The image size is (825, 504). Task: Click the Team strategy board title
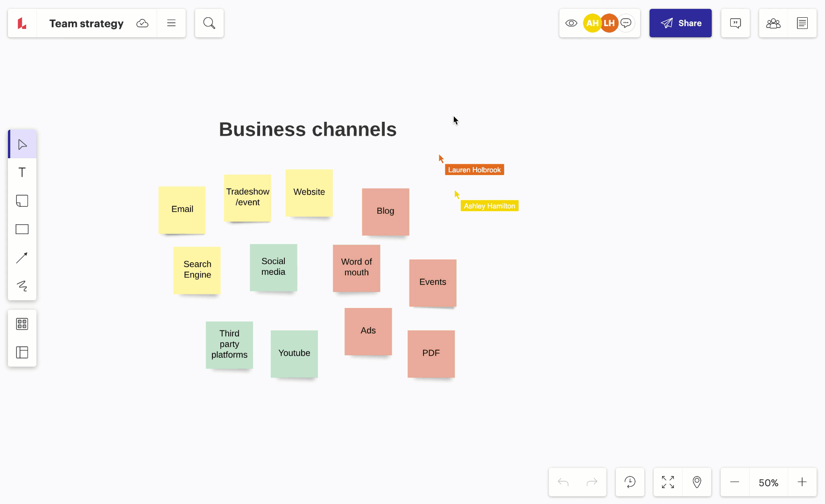pyautogui.click(x=86, y=23)
